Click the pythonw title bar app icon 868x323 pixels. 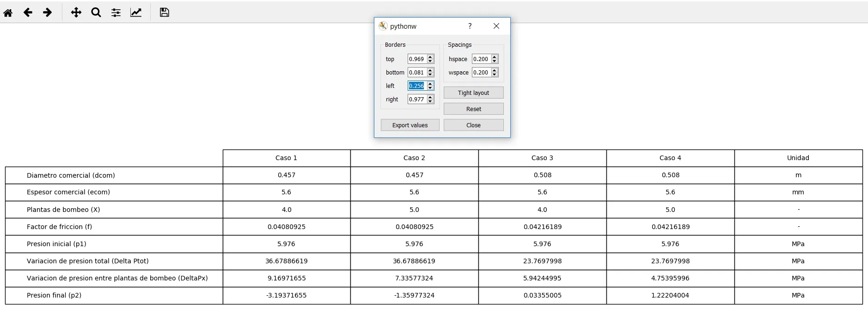(x=383, y=26)
